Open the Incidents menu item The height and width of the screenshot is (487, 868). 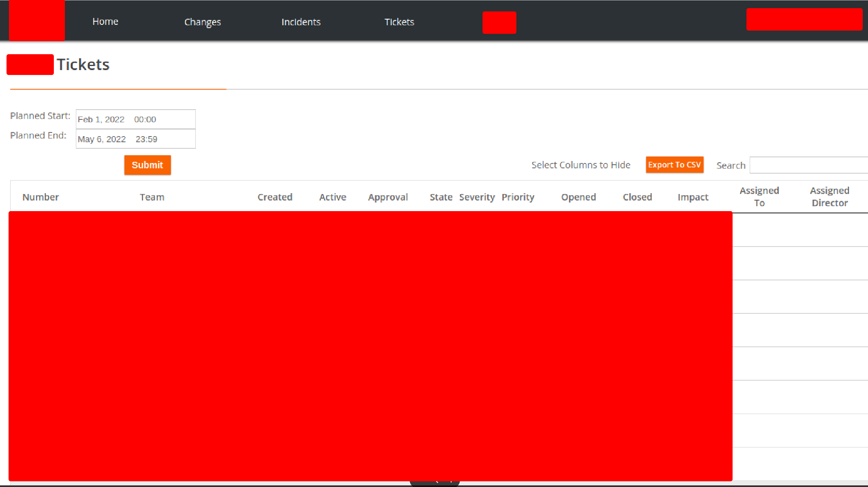301,22
